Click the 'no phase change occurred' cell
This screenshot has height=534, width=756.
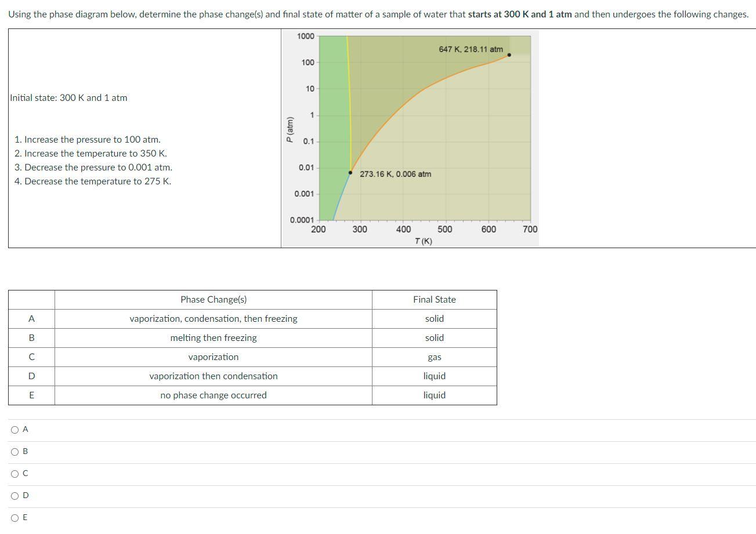(214, 395)
